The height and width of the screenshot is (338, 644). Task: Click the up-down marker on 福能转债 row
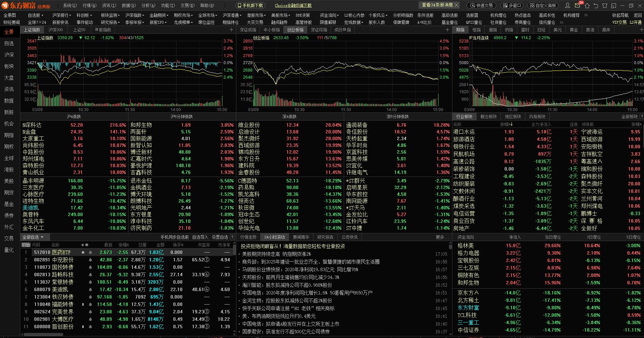(x=83, y=304)
